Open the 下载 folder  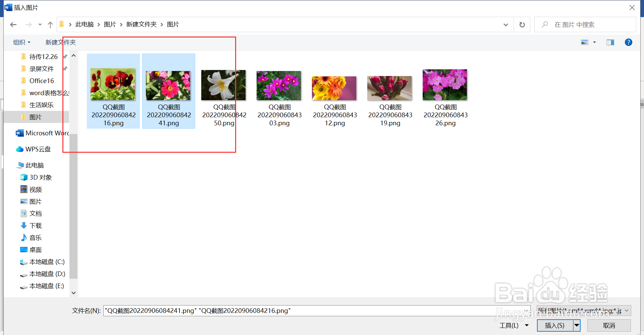[31, 225]
